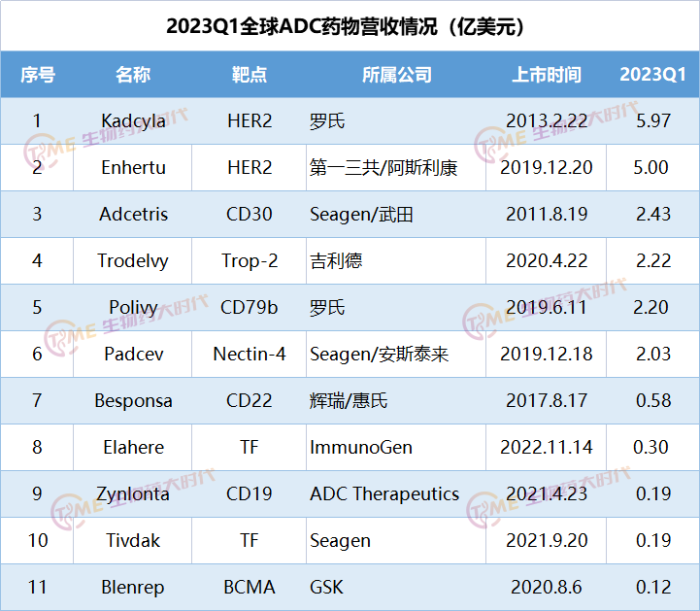Select the 靶点 column header
This screenshot has height=611, width=700.
(250, 75)
